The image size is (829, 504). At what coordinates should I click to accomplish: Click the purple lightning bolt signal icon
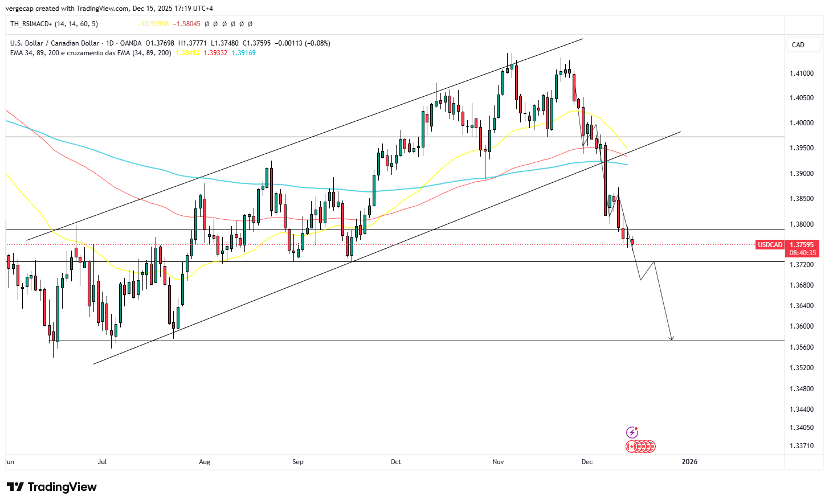[631, 432]
